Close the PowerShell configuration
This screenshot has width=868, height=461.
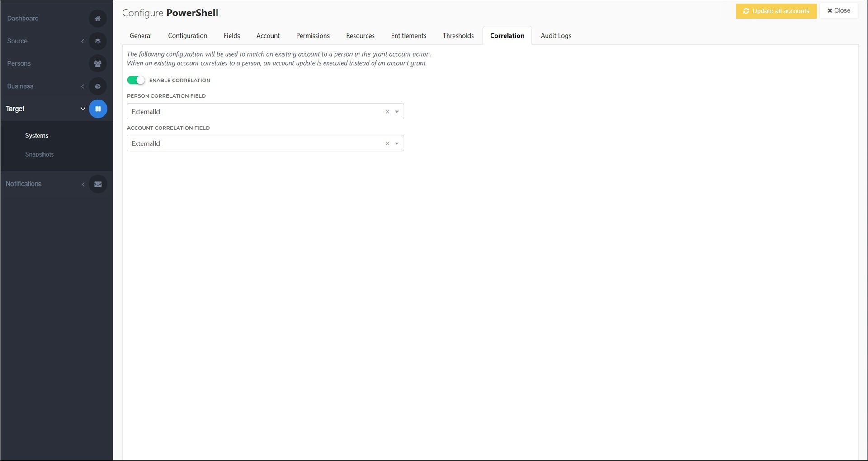(x=839, y=10)
